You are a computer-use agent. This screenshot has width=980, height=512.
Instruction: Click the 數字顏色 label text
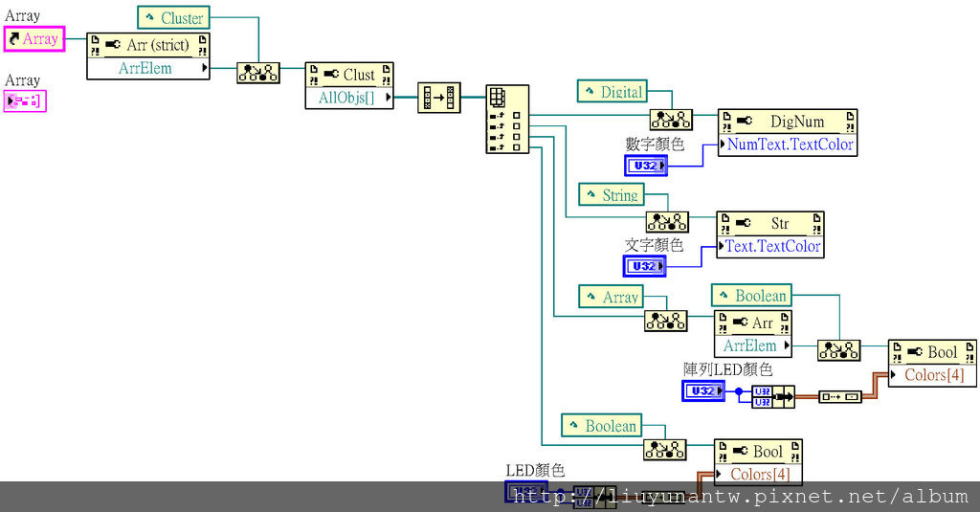point(655,145)
